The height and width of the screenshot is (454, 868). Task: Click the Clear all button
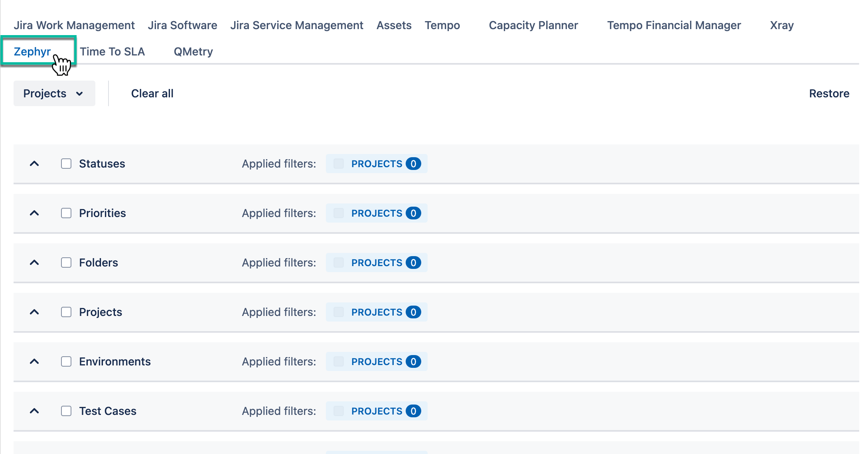[152, 93]
